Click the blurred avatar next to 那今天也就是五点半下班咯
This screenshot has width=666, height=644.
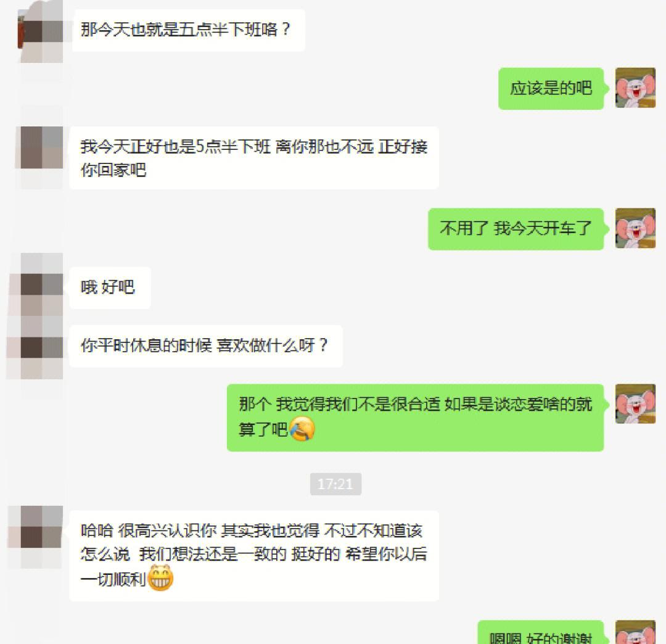pyautogui.click(x=41, y=31)
